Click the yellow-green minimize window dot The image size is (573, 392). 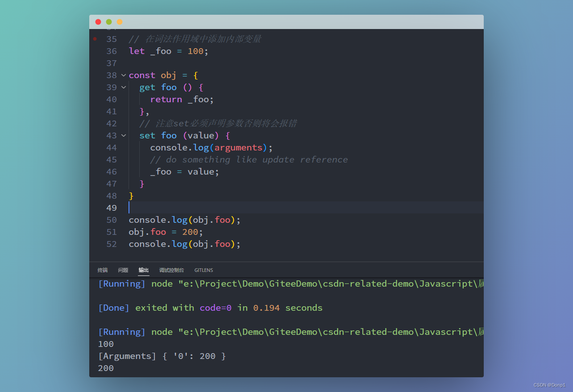109,22
